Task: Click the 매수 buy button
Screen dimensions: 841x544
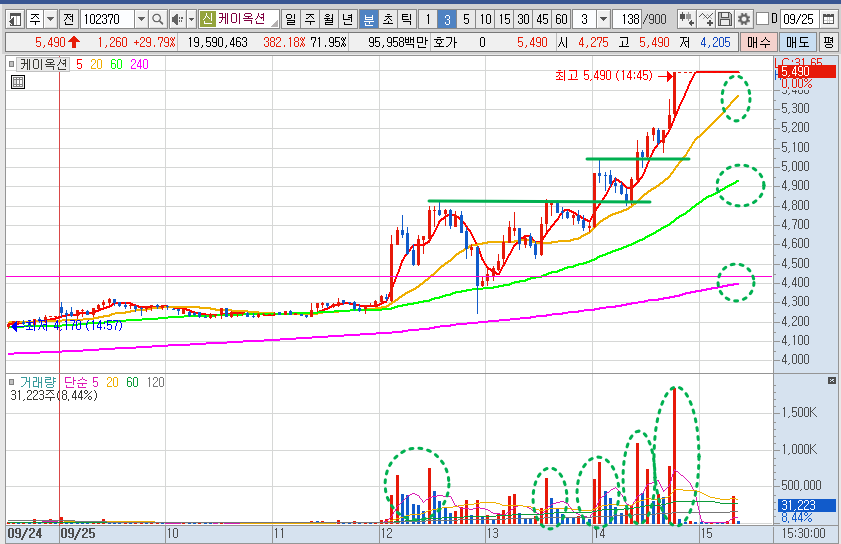Action: click(x=758, y=42)
